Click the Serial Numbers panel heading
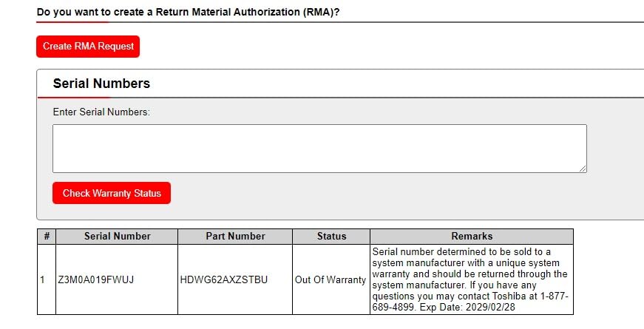The image size is (644, 329). pos(101,84)
